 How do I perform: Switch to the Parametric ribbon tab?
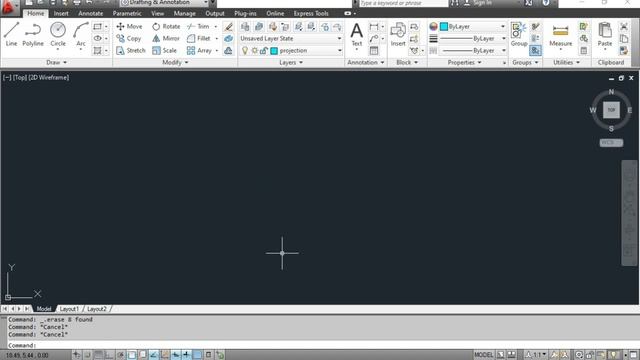(x=127, y=13)
